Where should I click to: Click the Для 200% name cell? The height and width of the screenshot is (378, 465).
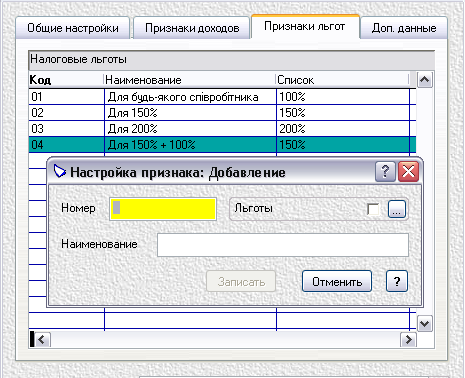click(190, 129)
